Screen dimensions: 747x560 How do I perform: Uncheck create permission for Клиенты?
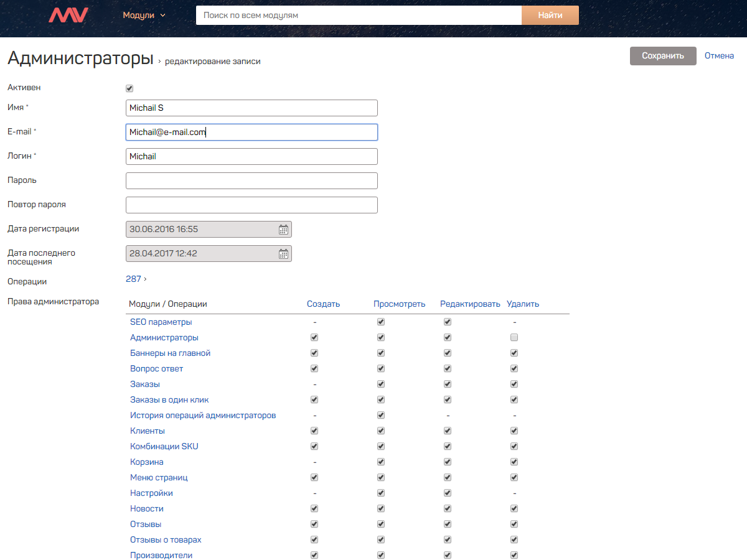point(314,431)
